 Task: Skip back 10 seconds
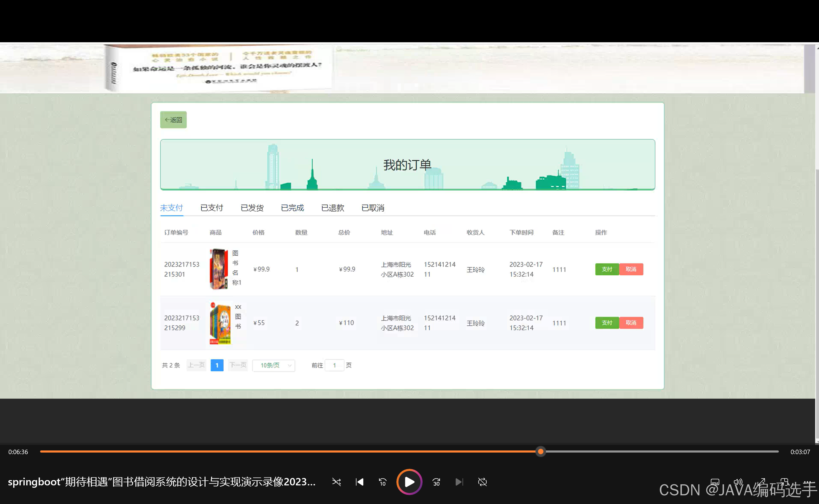(382, 482)
